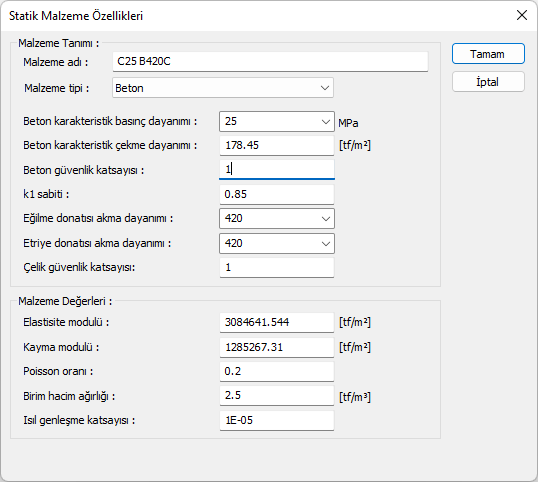Edit the Kayma modulü field
This screenshot has height=482, width=538.
point(277,348)
